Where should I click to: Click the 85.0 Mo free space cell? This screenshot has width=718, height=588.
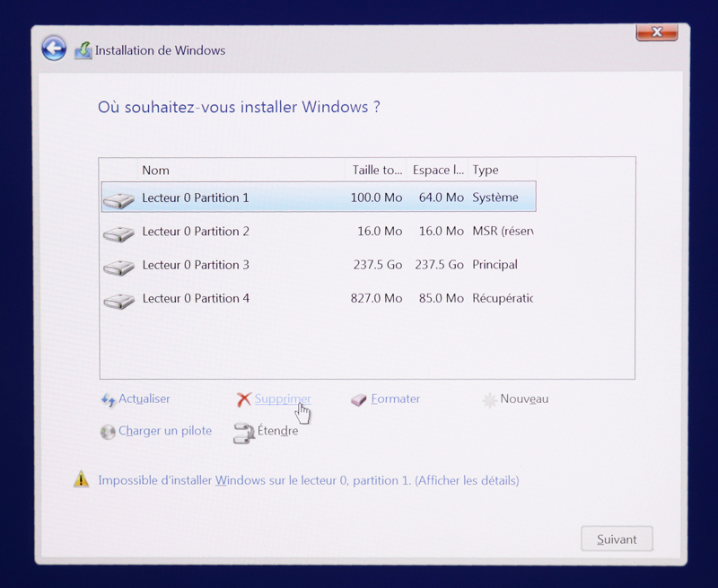(441, 299)
